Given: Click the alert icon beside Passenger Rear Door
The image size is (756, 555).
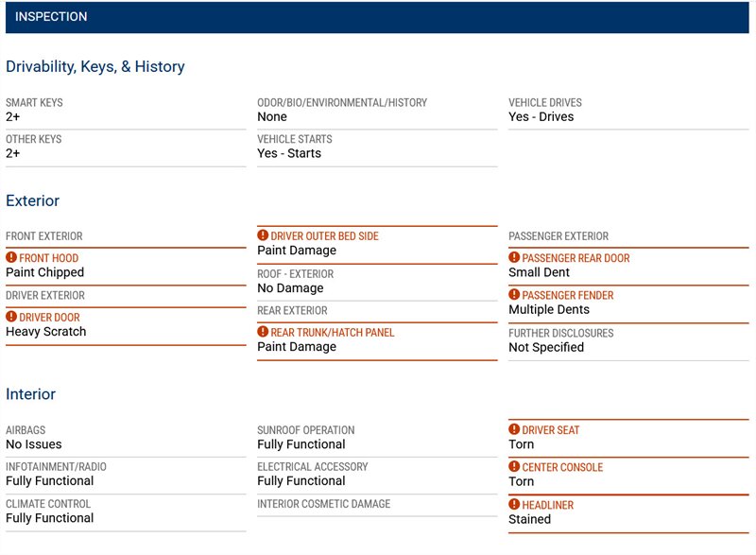Looking at the screenshot, I should click(x=514, y=257).
